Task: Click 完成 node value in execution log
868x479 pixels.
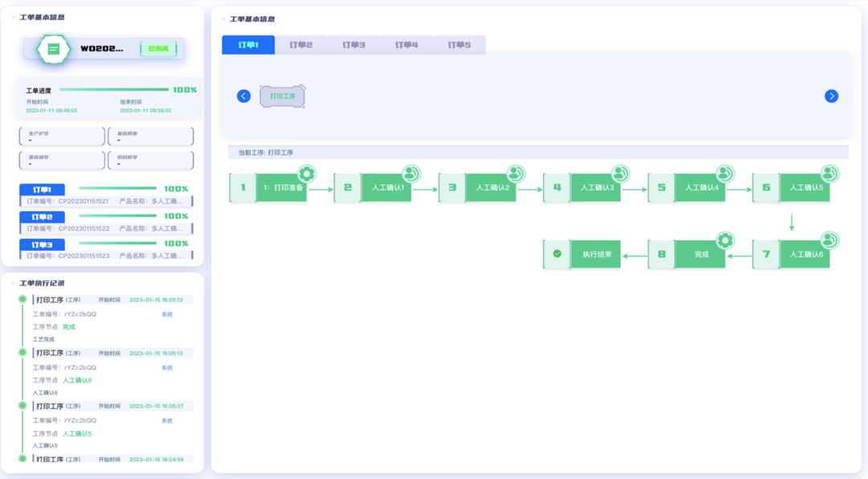Action: pyautogui.click(x=68, y=327)
